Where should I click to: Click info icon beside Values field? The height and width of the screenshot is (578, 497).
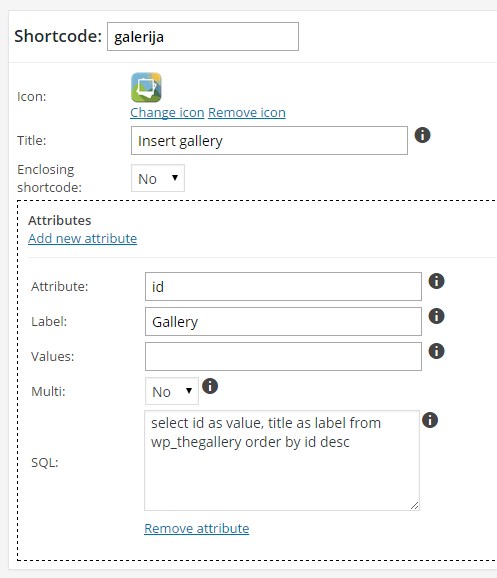pyautogui.click(x=437, y=351)
